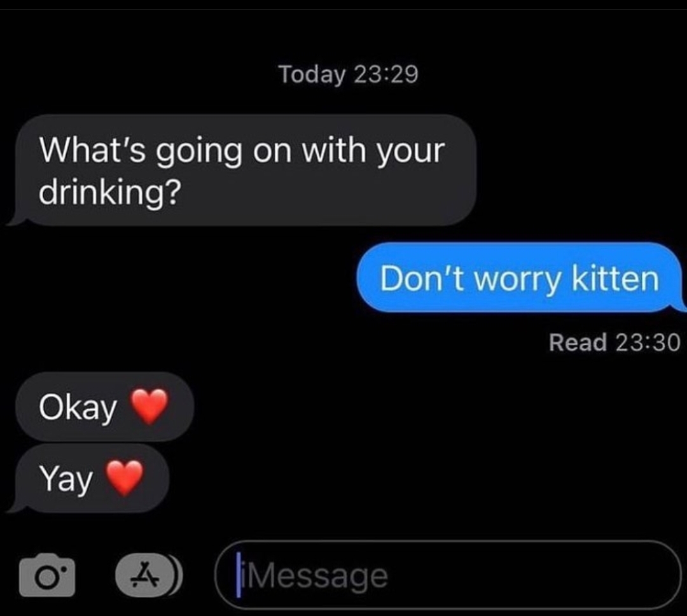Screen dimensions: 687x616
Task: Click the word "Yay" text
Action: pos(66,479)
